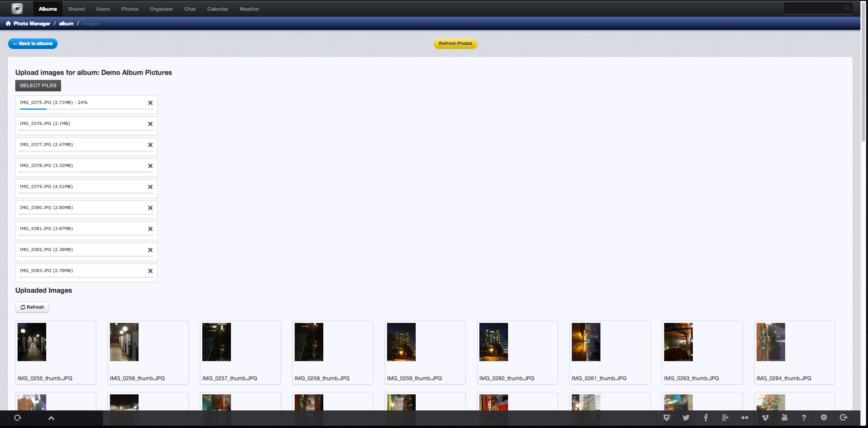
Task: Click the 'IMG_0260_thumb.JPG' caption text
Action: [507, 378]
